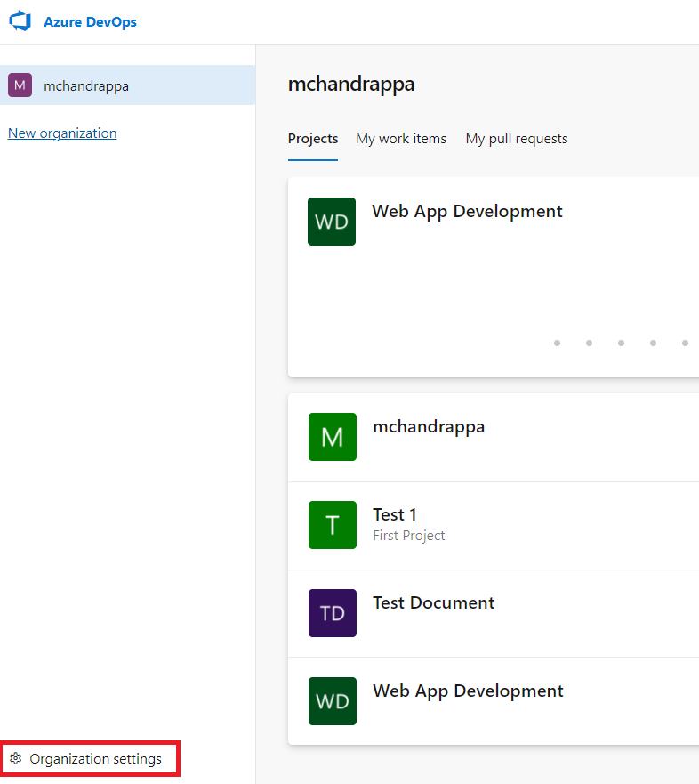Switch to the Projects tab

tap(313, 139)
